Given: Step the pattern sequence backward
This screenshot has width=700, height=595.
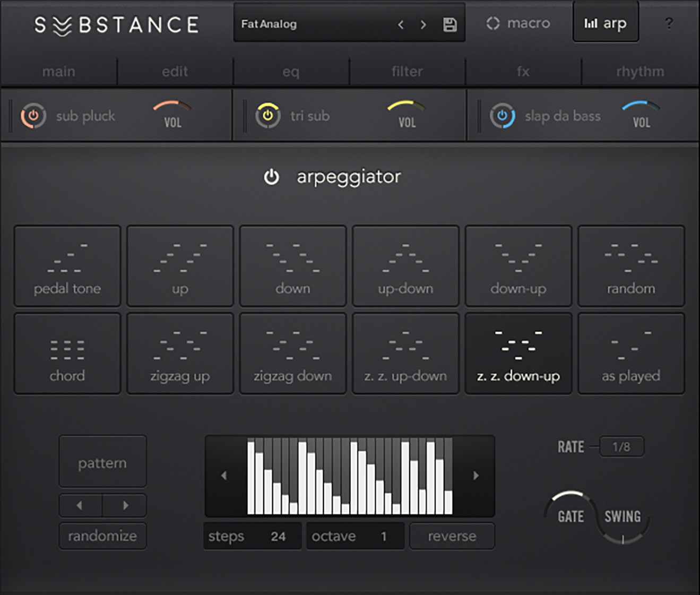Looking at the screenshot, I should 80,505.
